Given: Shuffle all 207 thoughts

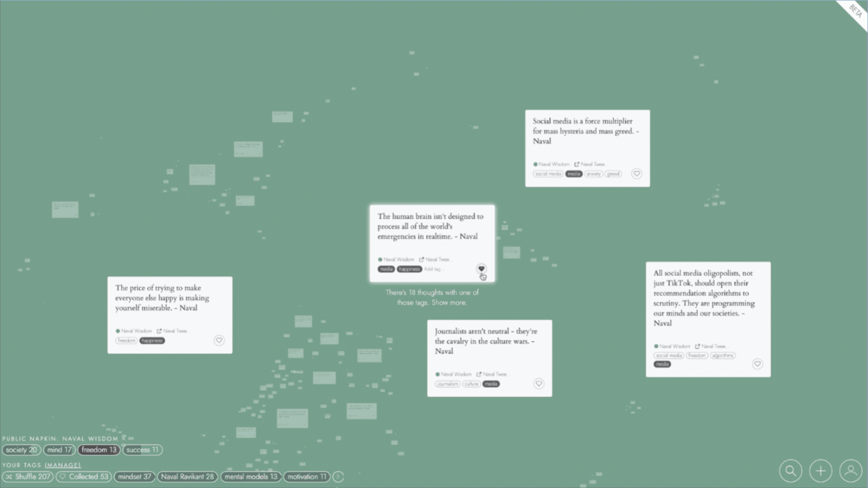Looking at the screenshot, I should pos(28,477).
